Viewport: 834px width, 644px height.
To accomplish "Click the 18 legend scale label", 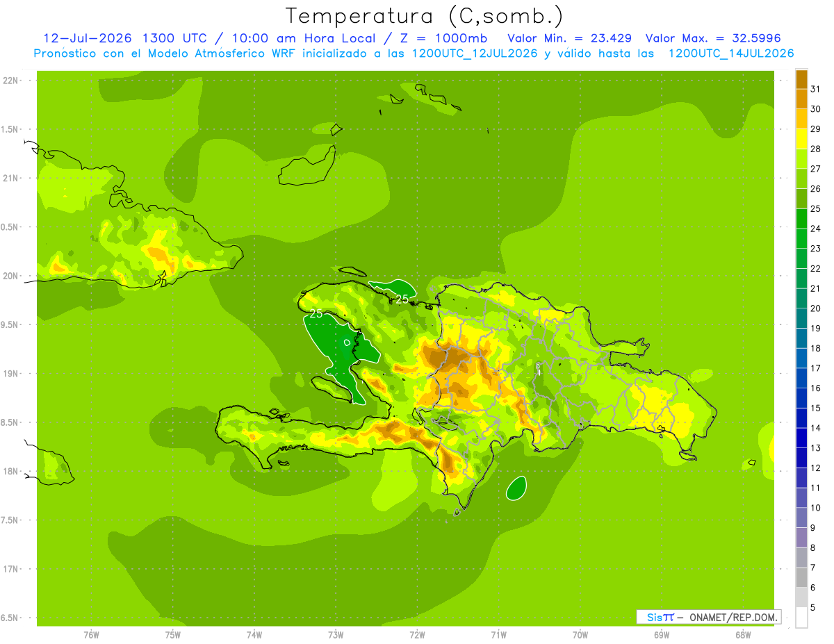I will click(816, 348).
